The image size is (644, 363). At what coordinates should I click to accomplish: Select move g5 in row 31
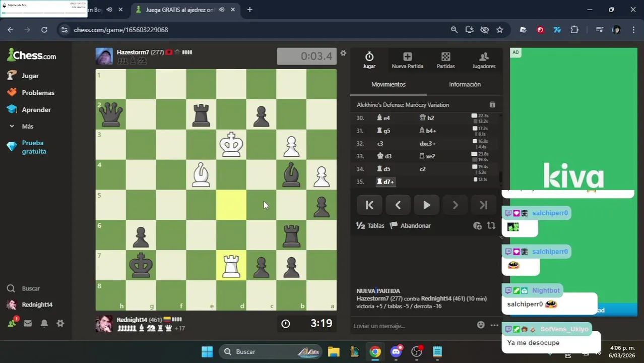pos(383,131)
